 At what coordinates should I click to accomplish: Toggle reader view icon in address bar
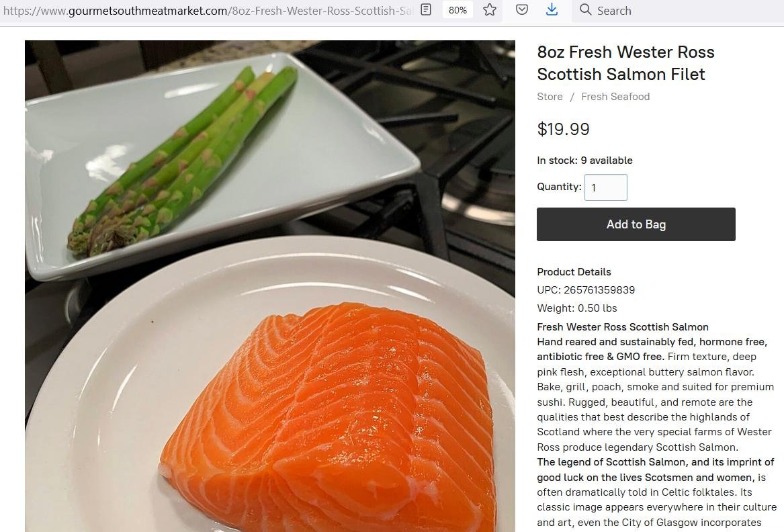coord(426,9)
